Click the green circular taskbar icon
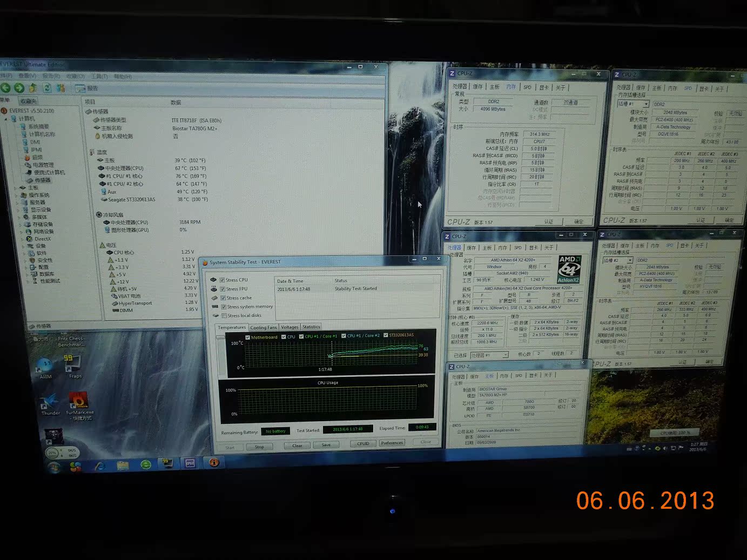The width and height of the screenshot is (747, 560). pos(145,464)
